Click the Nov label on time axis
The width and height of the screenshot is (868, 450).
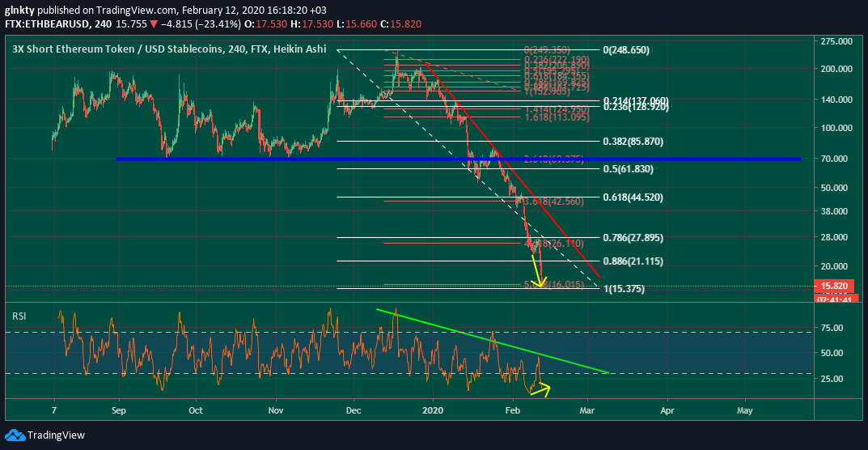[x=276, y=412]
